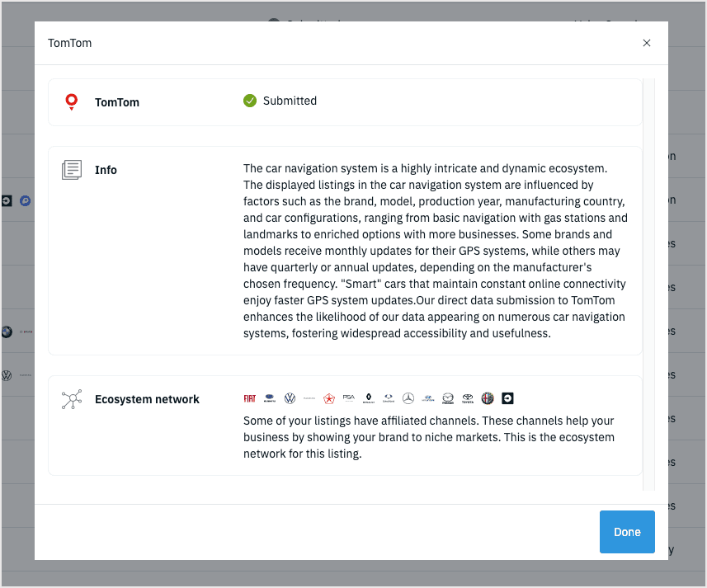Select the Mercedes-Benz star logo
Screen dimensions: 707x588
click(x=408, y=398)
